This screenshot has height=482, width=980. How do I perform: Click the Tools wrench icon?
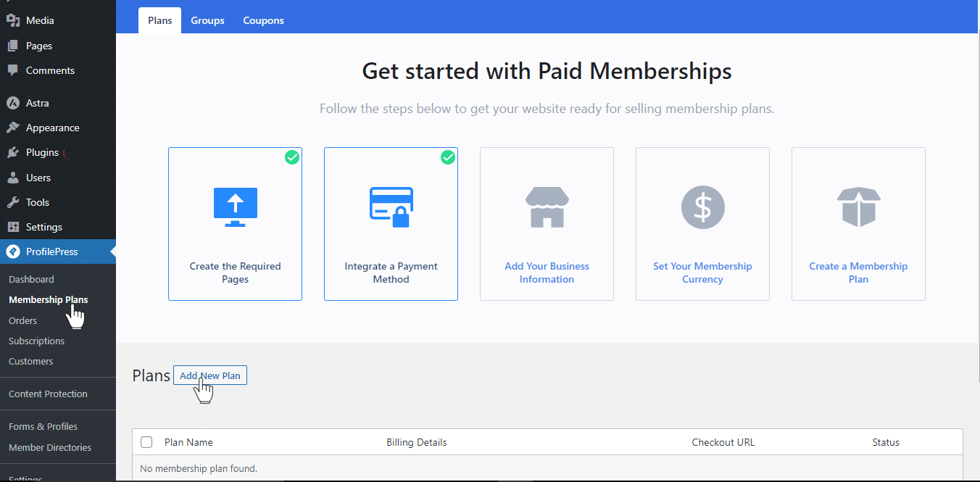(x=12, y=202)
